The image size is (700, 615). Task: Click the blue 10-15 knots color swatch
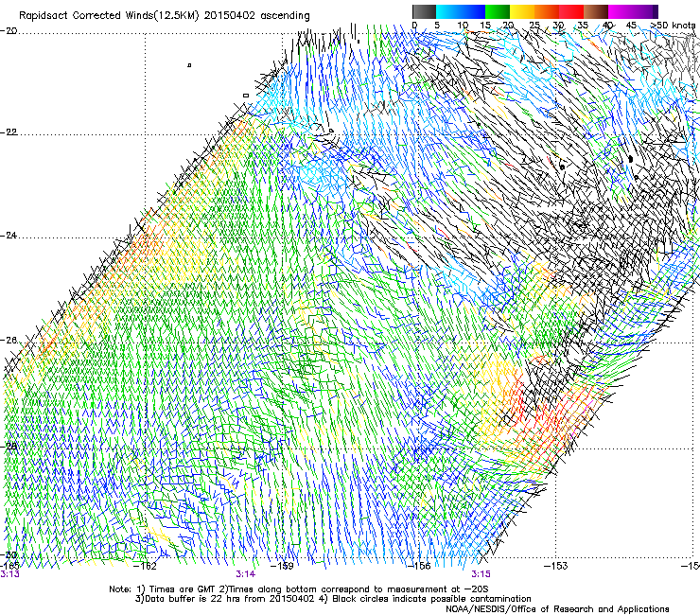click(472, 11)
